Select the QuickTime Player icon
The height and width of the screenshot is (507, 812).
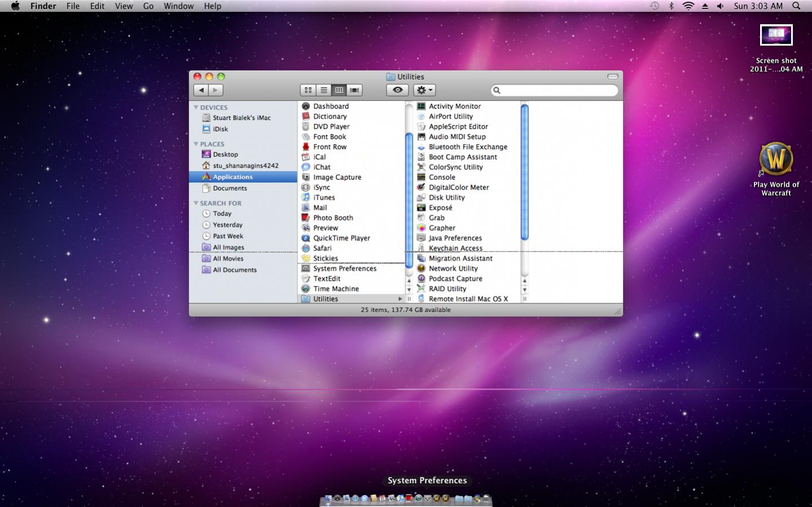(306, 238)
